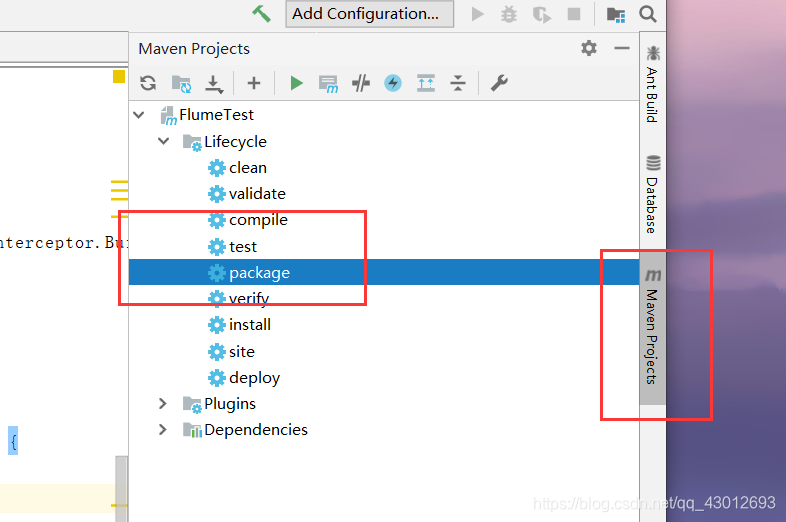This screenshot has width=786, height=522.
Task: Open Project Structure icon
Action: pos(616,15)
